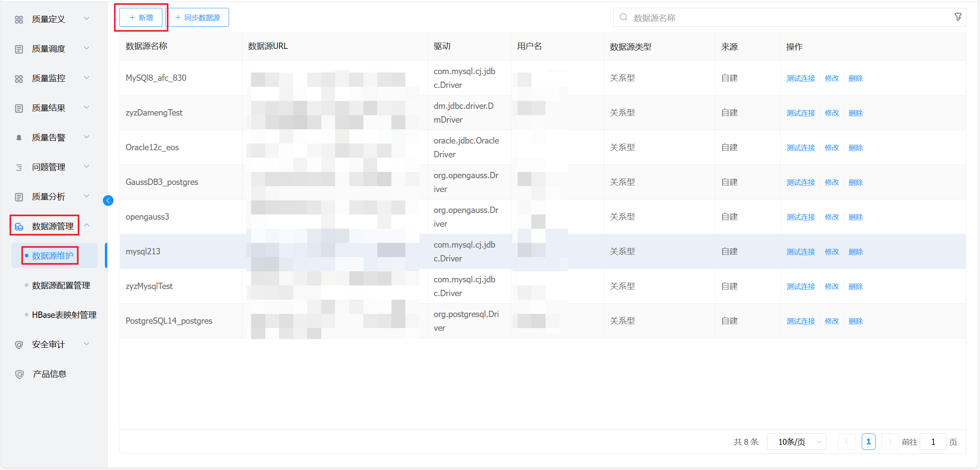The width and height of the screenshot is (980, 470).
Task: Click the 新增 button
Action: [x=141, y=18]
